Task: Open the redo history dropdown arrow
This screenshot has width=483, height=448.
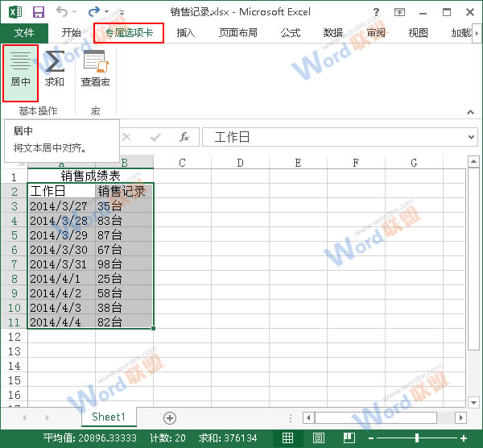Action: pos(106,12)
